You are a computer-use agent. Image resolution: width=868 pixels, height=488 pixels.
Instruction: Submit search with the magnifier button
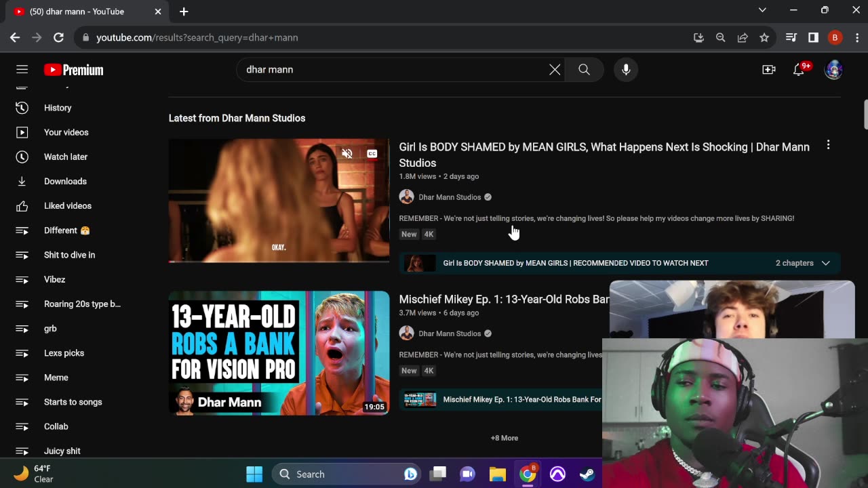pyautogui.click(x=584, y=69)
